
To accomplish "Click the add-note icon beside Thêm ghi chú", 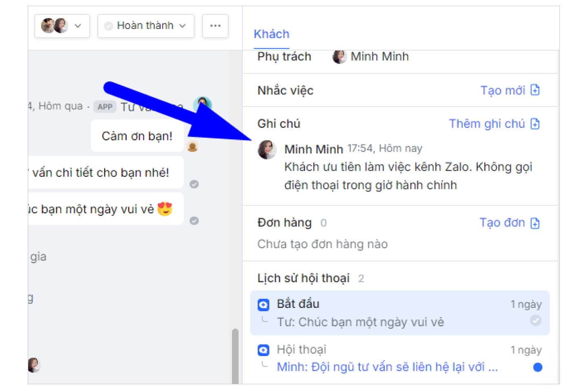I will [535, 124].
